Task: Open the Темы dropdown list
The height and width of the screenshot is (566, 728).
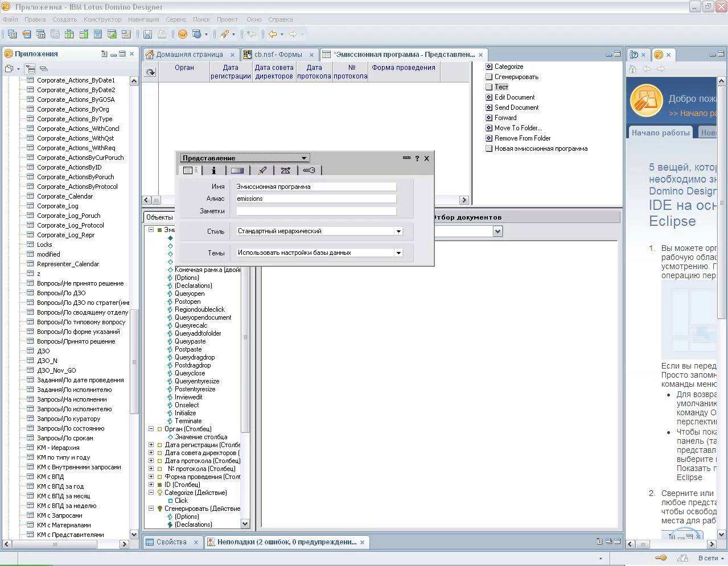Action: (x=398, y=253)
